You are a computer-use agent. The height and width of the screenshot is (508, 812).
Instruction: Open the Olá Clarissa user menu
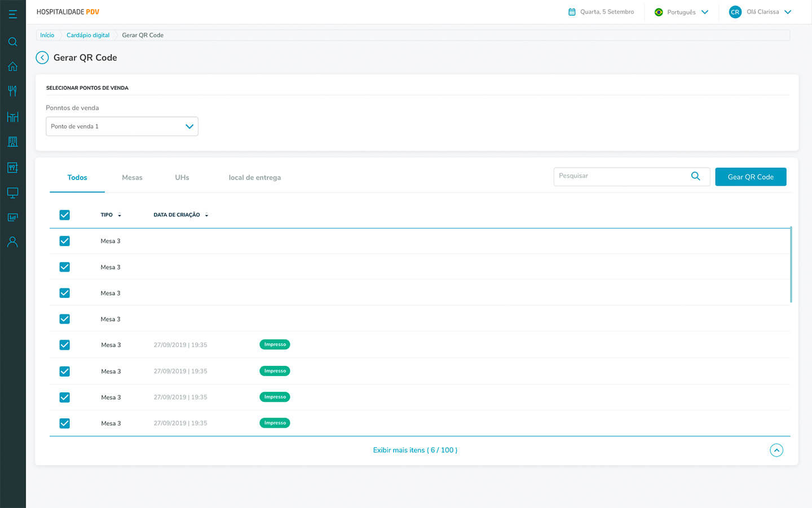pos(761,12)
